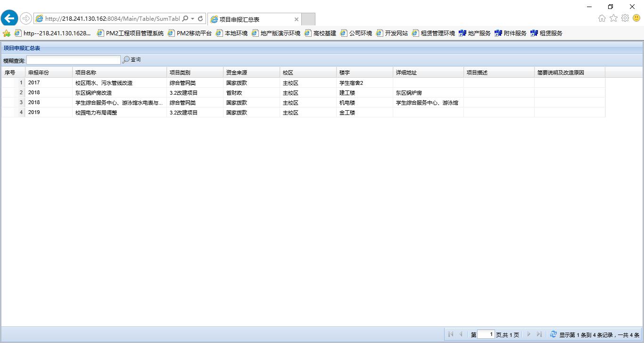Open PM2工程项目管理系统 bookmark

pos(130,33)
